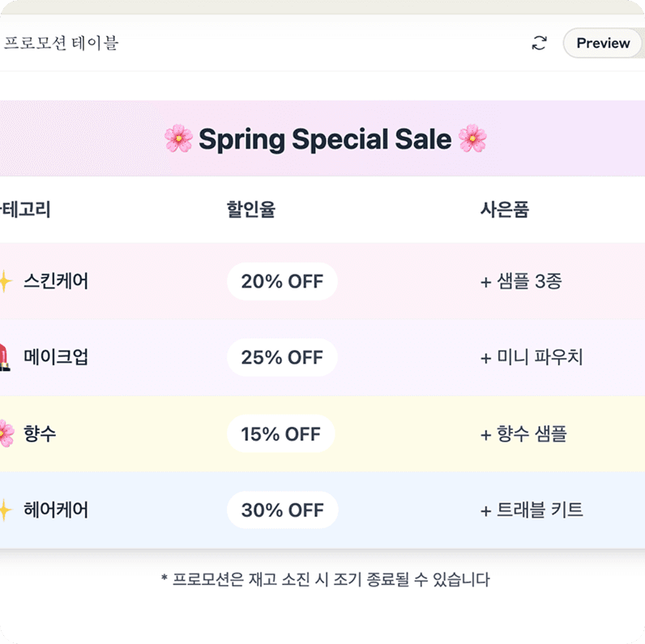645x644 pixels.
Task: Click the promotion footnote about 재고 소진
Action: coord(325,579)
